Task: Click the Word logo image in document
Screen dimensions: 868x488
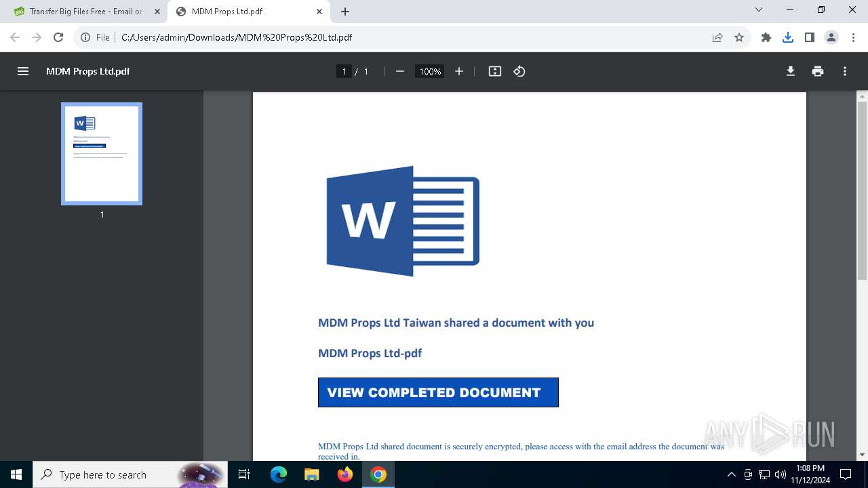Action: pos(403,221)
